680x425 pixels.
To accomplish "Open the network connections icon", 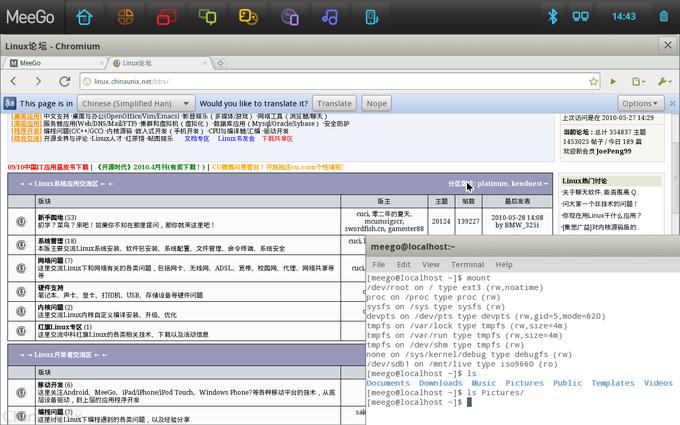I will click(x=580, y=16).
